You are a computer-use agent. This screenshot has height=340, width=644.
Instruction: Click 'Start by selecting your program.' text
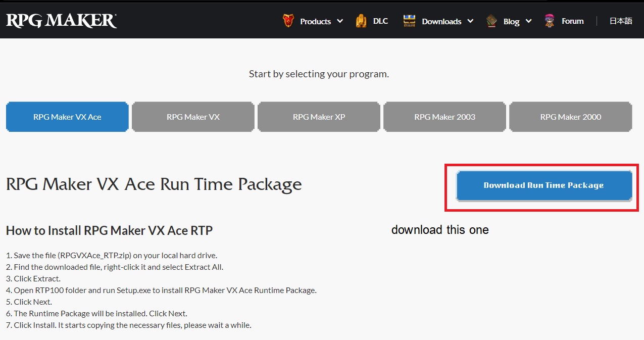tap(319, 74)
